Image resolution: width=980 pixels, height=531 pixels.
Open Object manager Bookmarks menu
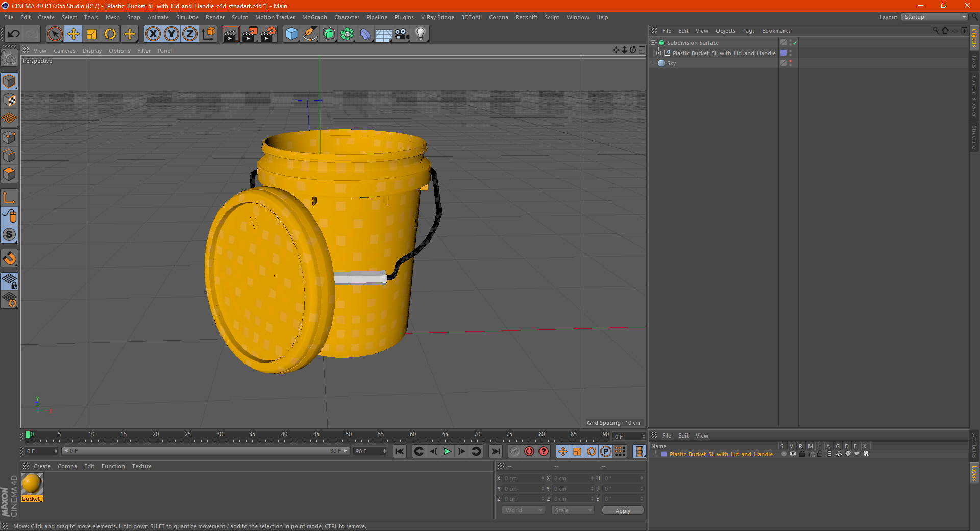(x=776, y=31)
